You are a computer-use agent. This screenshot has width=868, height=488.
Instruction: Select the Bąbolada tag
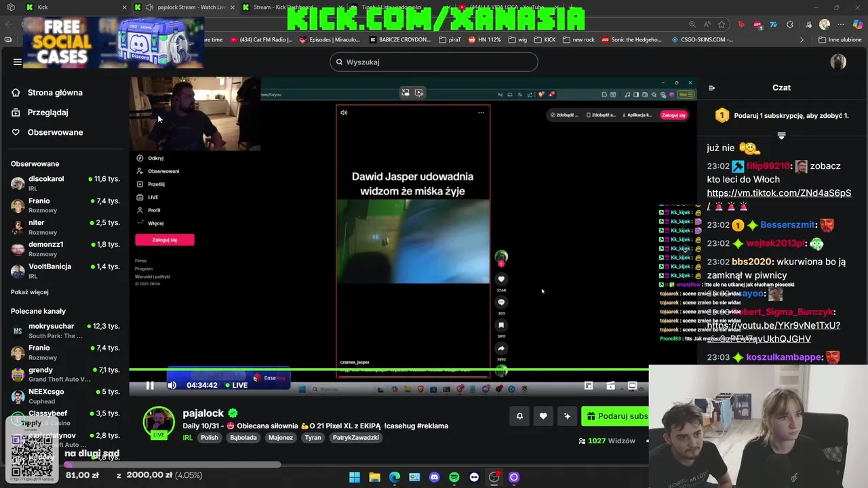[x=243, y=438]
